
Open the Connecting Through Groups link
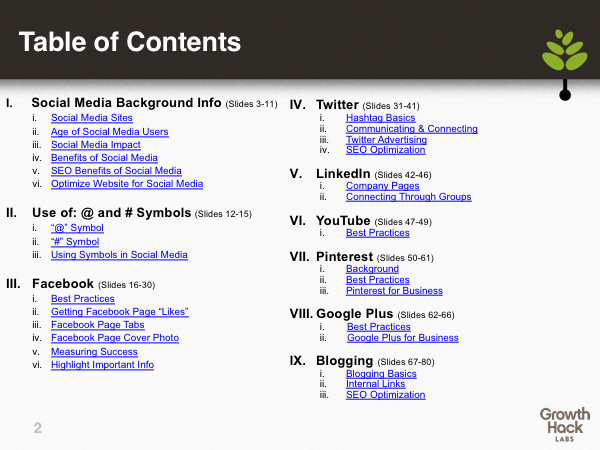[x=409, y=197]
